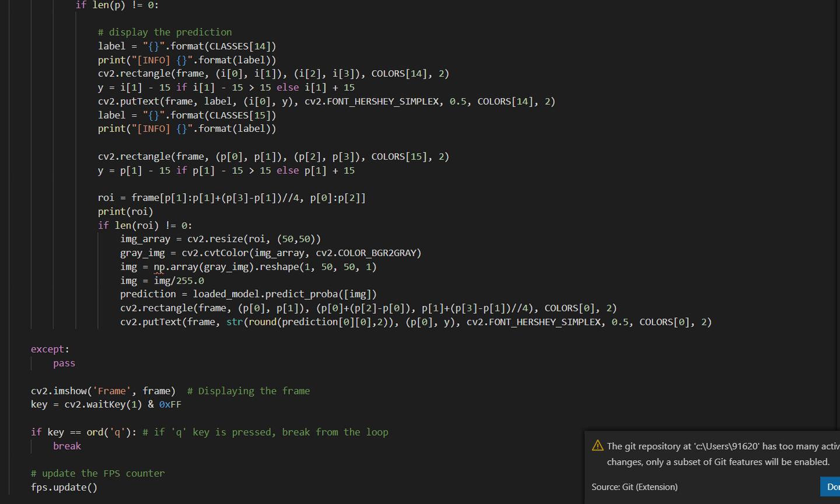Image resolution: width=840 pixels, height=504 pixels.
Task: Click the "if key == ord('q'):" condition
Action: [x=84, y=432]
